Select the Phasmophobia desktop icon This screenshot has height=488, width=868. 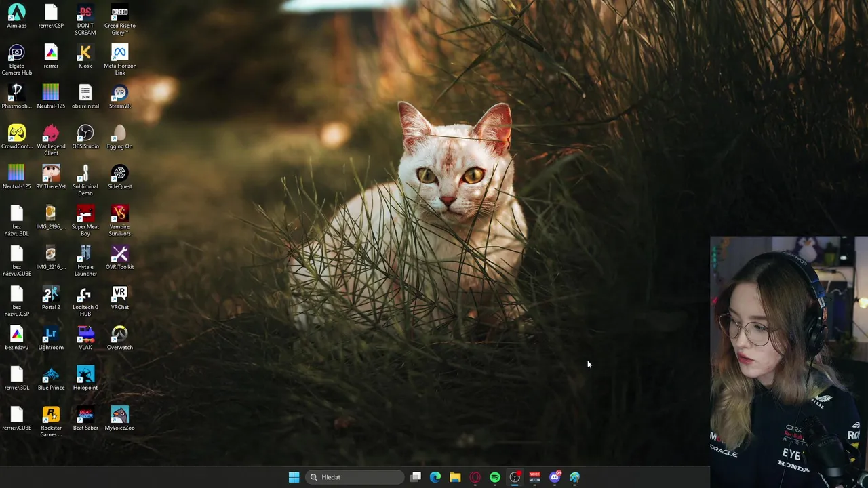17,97
